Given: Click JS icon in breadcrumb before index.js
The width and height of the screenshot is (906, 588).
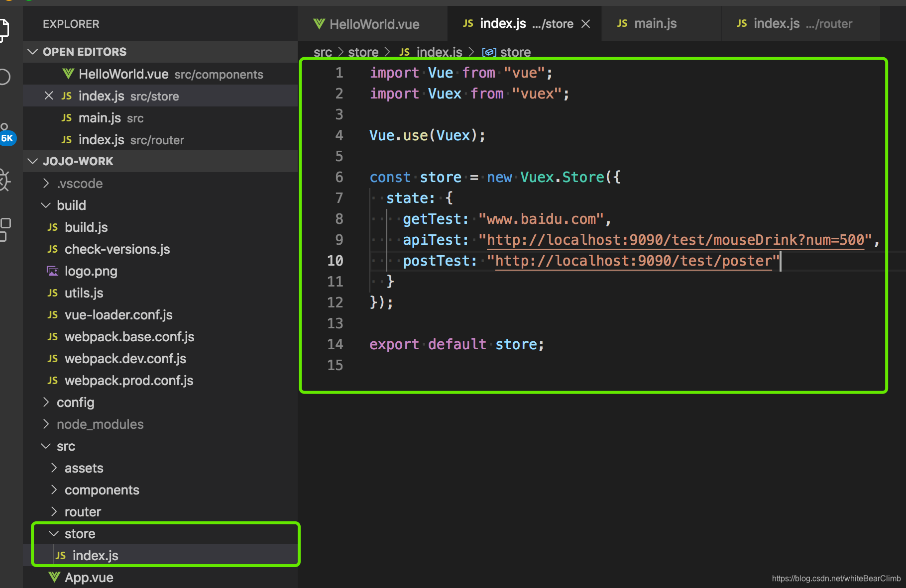Looking at the screenshot, I should pos(405,52).
